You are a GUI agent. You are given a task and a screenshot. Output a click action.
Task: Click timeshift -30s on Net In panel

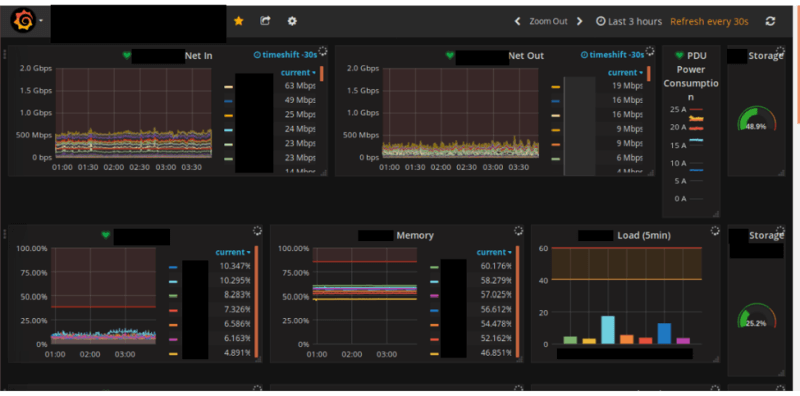pos(285,55)
